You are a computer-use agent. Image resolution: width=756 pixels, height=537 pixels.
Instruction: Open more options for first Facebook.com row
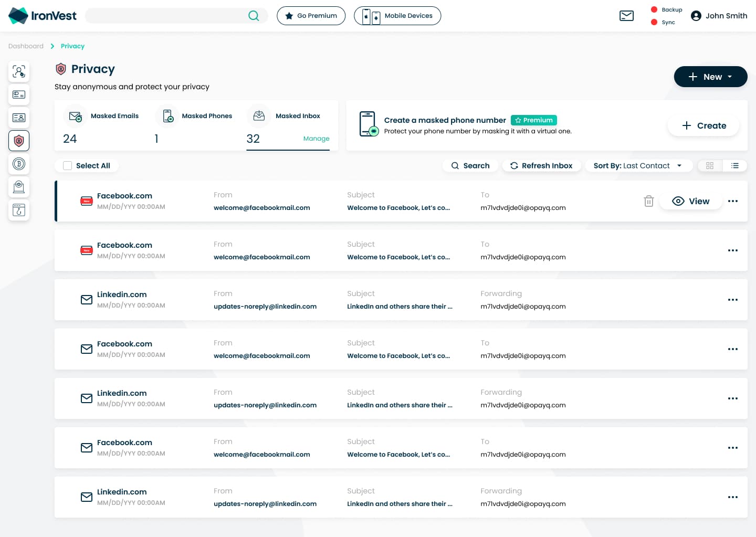[x=733, y=201]
